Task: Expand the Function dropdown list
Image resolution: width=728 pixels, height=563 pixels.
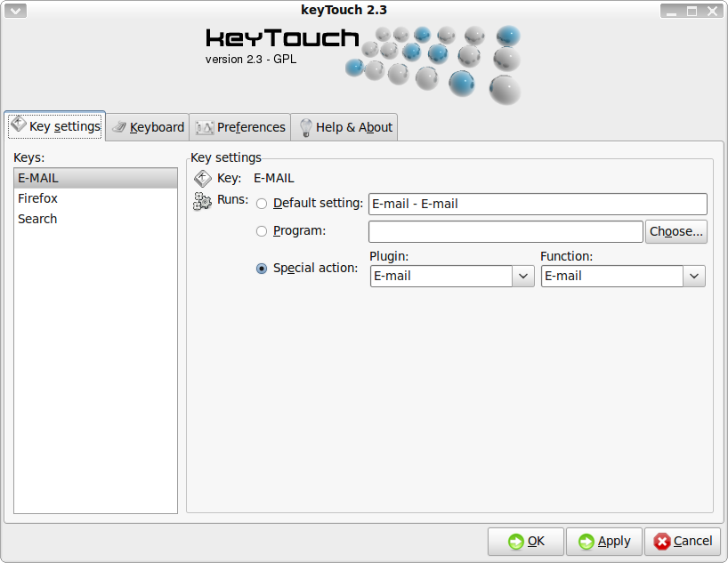Action: (694, 277)
